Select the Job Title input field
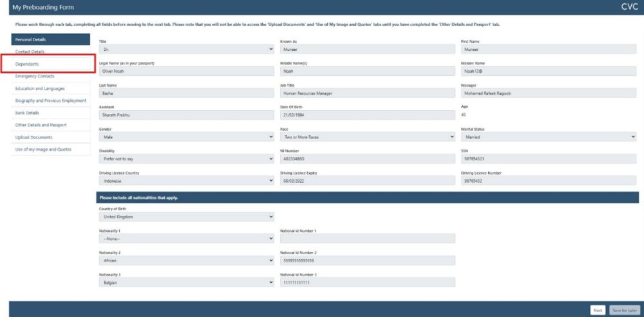 [x=368, y=93]
